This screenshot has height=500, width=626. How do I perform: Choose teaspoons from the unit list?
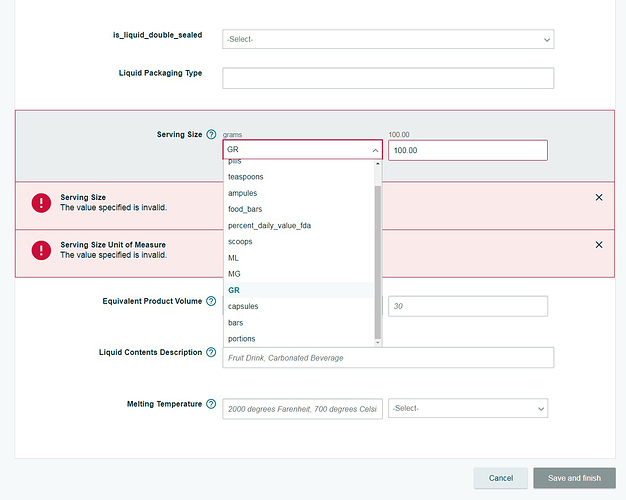click(x=246, y=177)
